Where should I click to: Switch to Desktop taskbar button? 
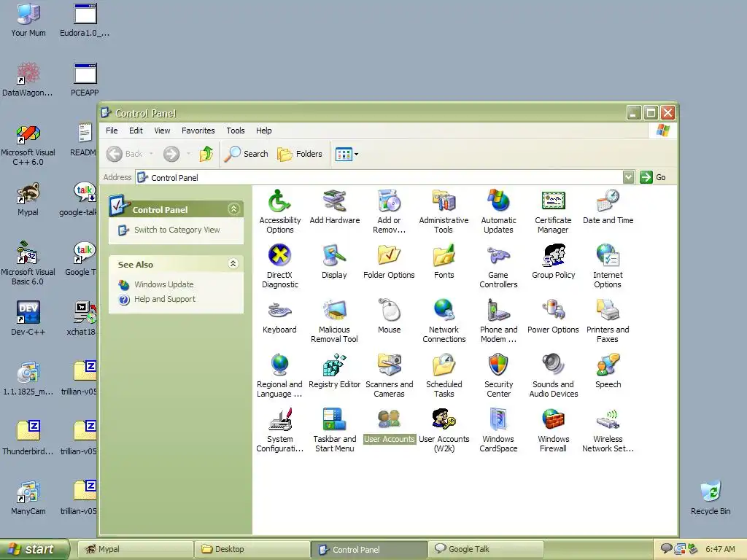pyautogui.click(x=252, y=549)
